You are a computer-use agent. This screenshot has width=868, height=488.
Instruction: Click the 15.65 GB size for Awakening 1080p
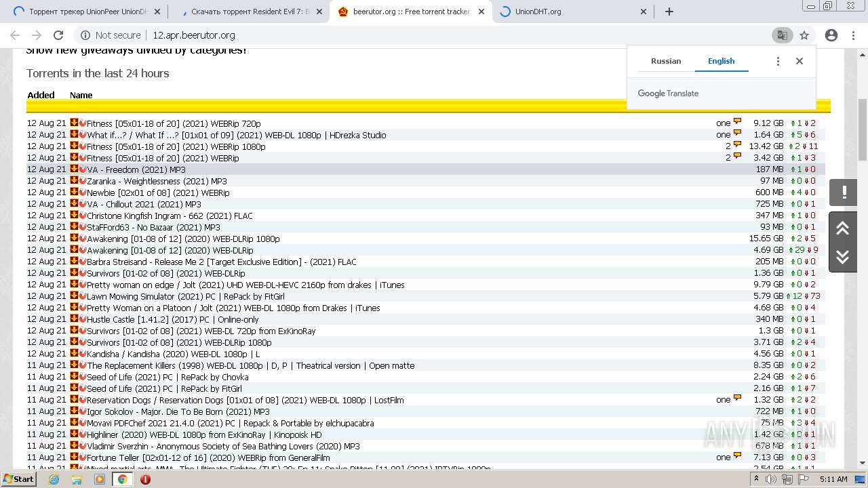[766, 239]
